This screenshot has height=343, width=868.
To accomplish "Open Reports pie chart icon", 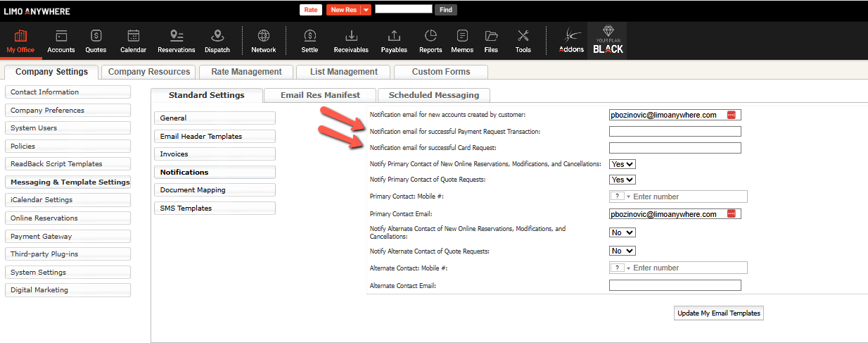I will [x=430, y=41].
